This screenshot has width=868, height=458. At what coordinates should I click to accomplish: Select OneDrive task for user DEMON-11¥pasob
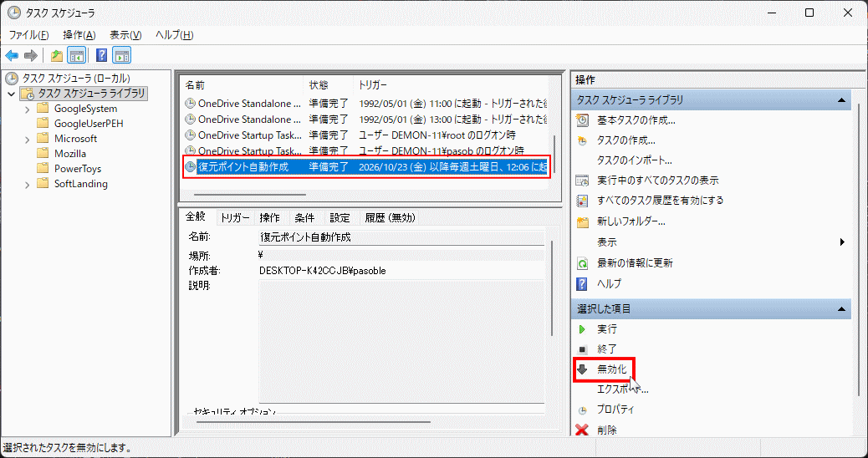(365, 150)
